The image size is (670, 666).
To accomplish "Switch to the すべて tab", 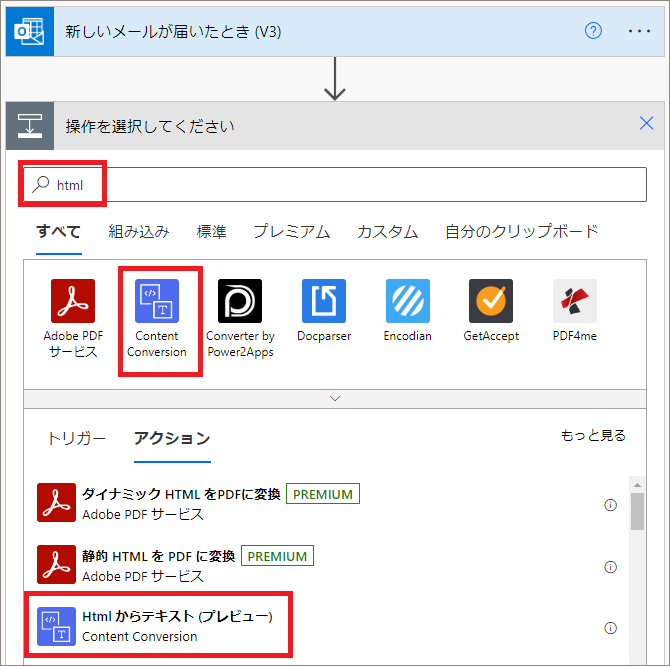I will pyautogui.click(x=59, y=232).
